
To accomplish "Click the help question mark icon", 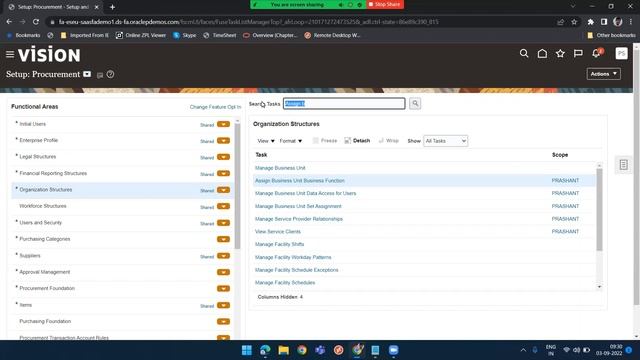I will (110, 74).
